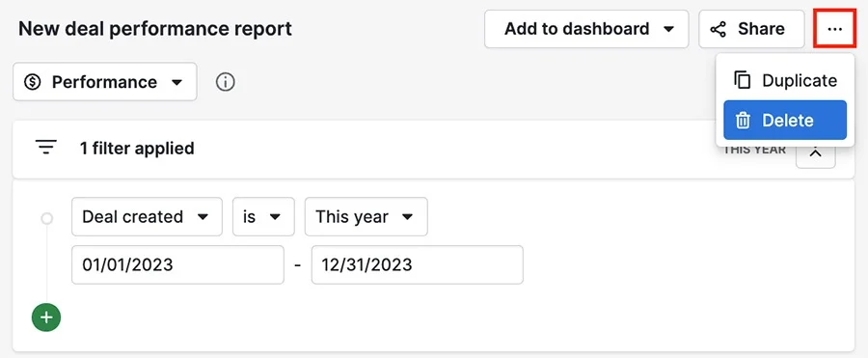Click the Share button
Screen dimensions: 868x358
point(751,29)
